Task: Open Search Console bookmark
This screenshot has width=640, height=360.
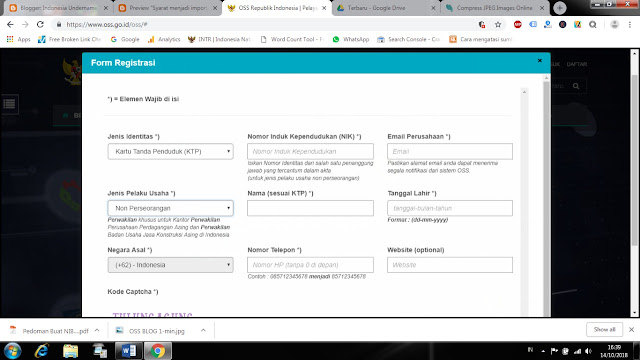Action: (409, 39)
